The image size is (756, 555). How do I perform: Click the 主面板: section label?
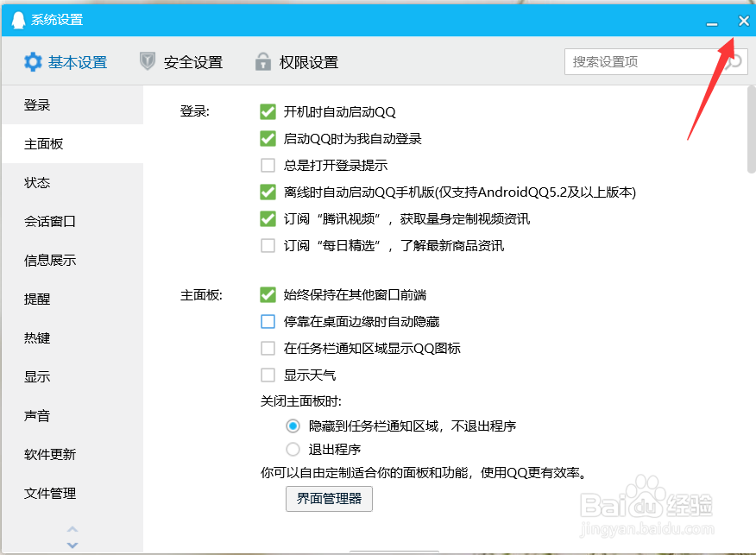coord(201,295)
